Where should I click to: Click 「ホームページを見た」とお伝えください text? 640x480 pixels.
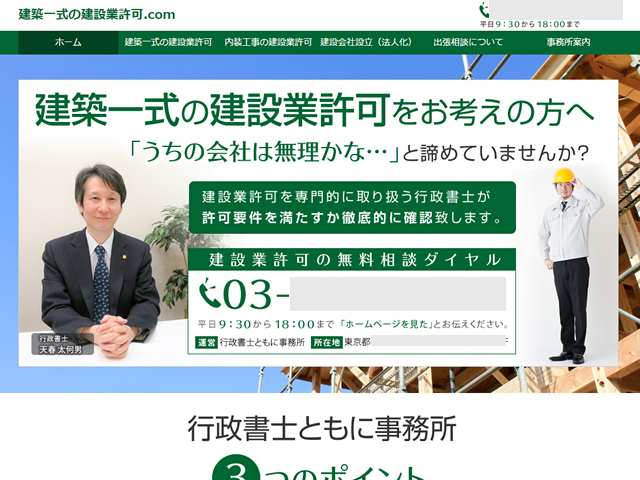pyautogui.click(x=424, y=324)
